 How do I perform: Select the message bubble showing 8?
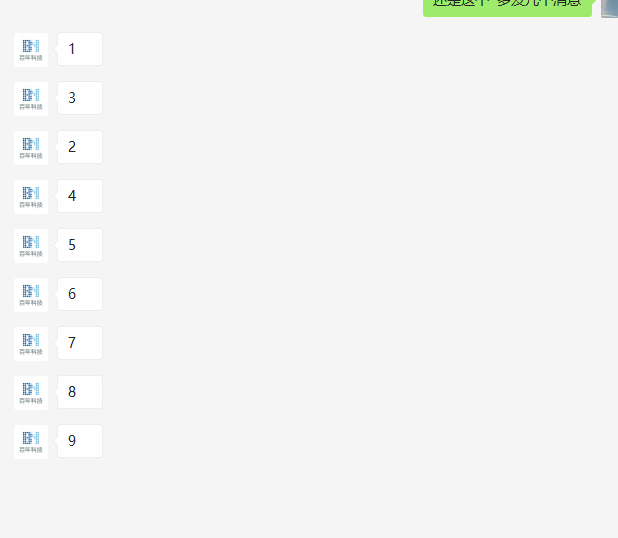[x=80, y=392]
